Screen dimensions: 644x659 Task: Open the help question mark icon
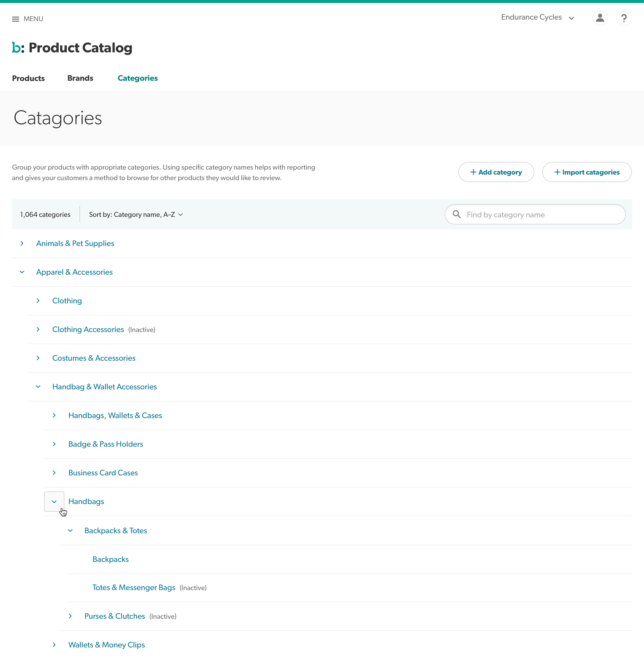624,18
